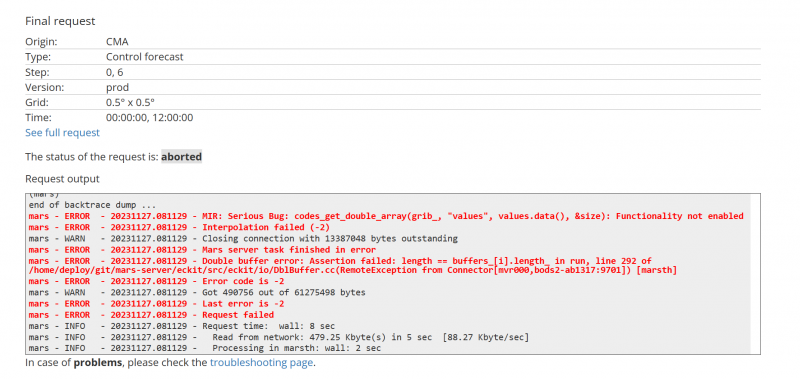Click "Mars server task finished in error" line
This screenshot has height=379, width=800.
(x=202, y=249)
